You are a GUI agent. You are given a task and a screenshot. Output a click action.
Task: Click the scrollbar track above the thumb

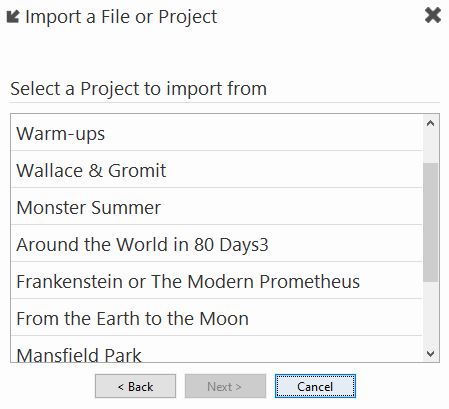(430, 147)
